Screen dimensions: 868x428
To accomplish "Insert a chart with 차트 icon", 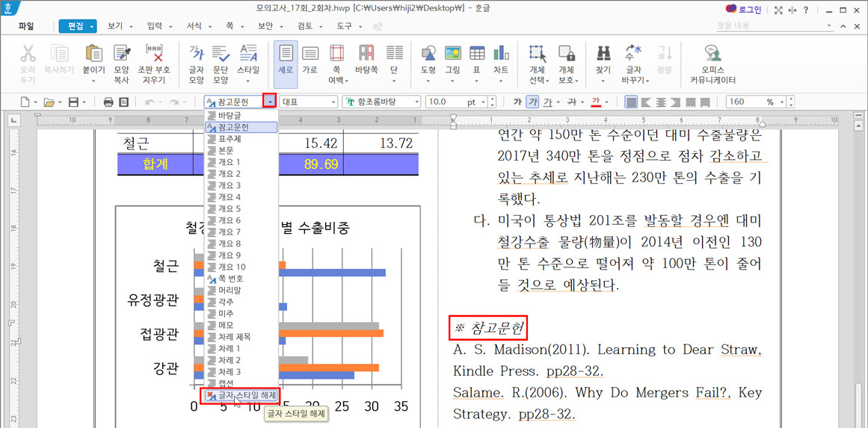I will (501, 64).
